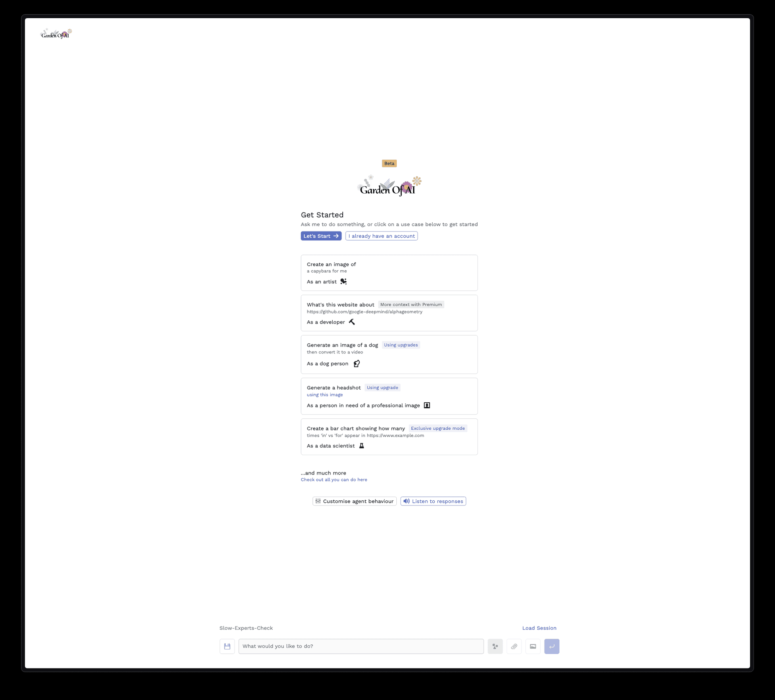
Task: Click the Using upgrades tag
Action: point(401,345)
